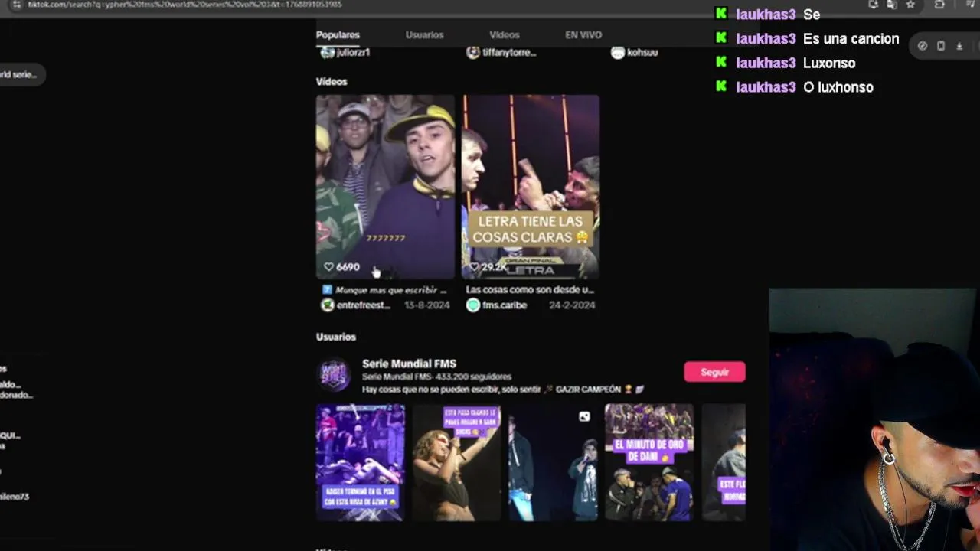This screenshot has height=551, width=980.
Task: Click the "Hay cosas que no se pueden escribir" bio
Action: (502, 390)
